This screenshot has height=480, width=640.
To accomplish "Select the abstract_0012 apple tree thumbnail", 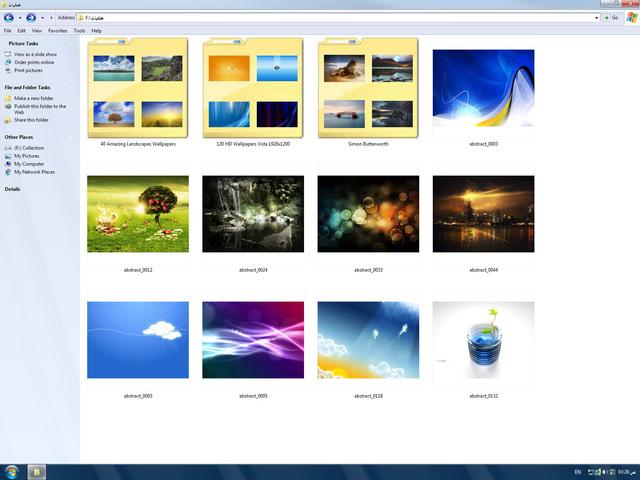I will (x=138, y=214).
